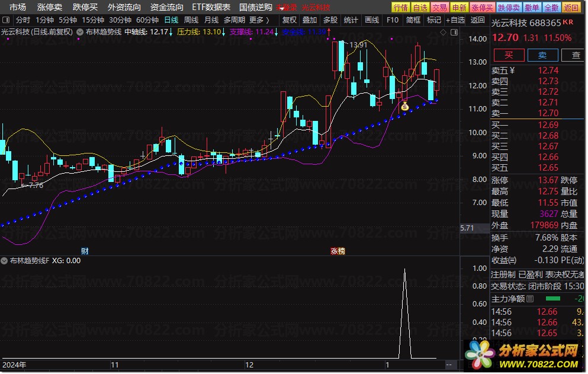The image size is (588, 374).
Task: Click the yellow 行情 button
Action: pos(400,8)
